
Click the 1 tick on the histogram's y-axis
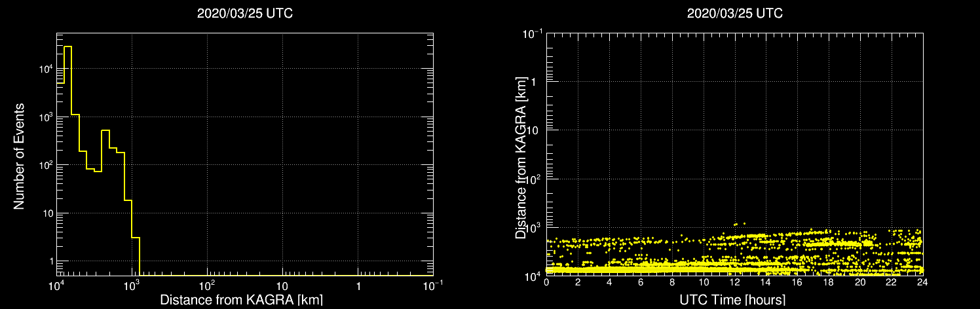51,261
